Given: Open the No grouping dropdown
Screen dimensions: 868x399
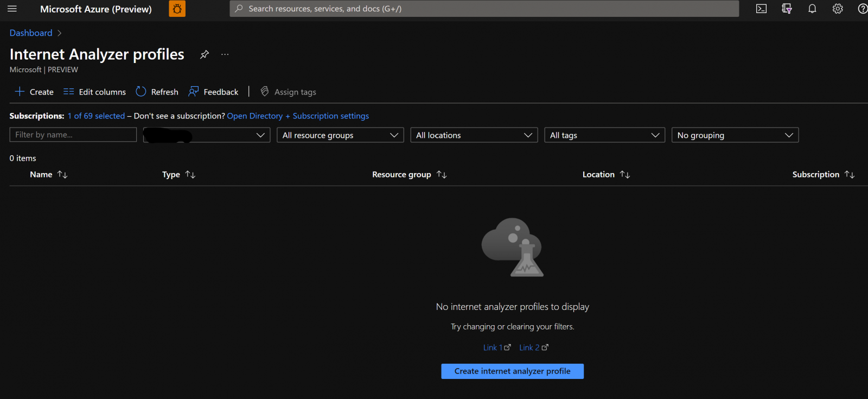Looking at the screenshot, I should pos(735,135).
